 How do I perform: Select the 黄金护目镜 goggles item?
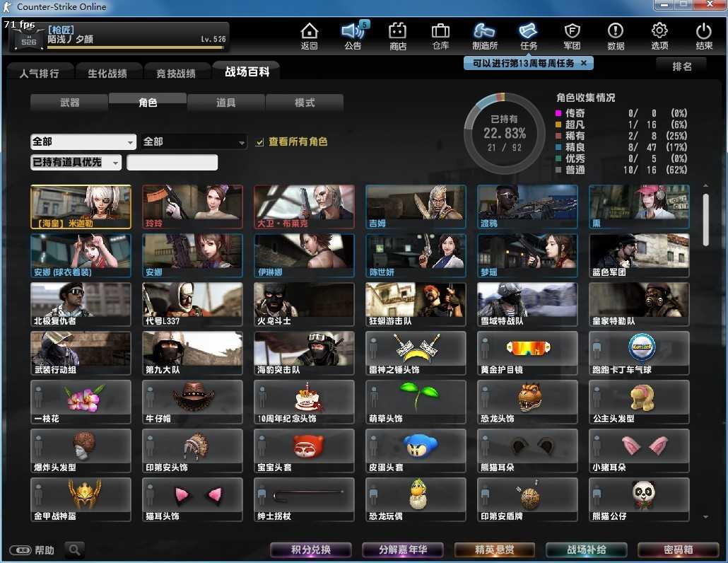(x=527, y=353)
